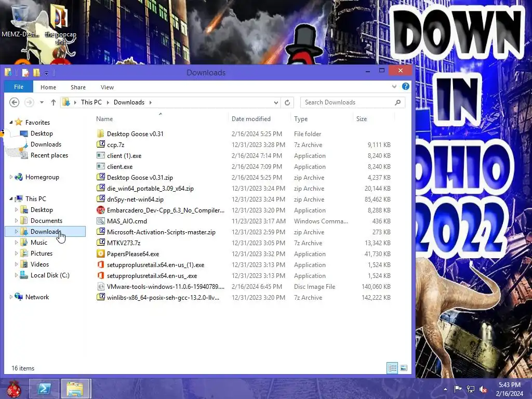
Task: Expand the Local Disk (C:) node
Action: (16, 275)
